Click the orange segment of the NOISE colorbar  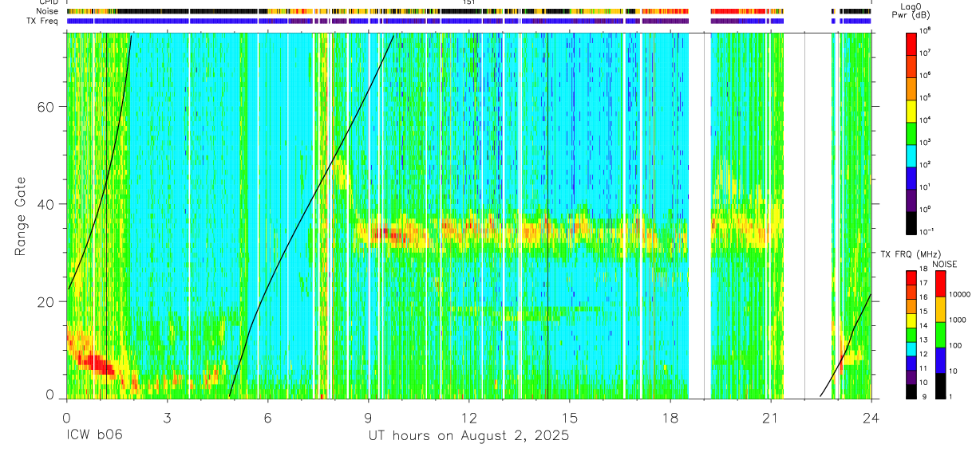tap(940, 309)
